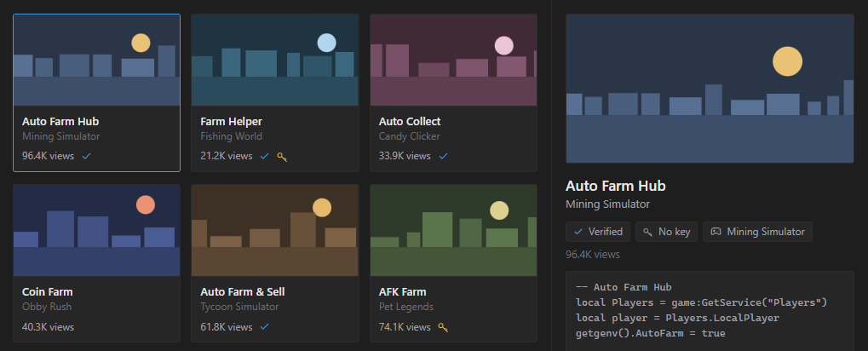This screenshot has width=868, height=351.
Task: Click the verified checkmark on Auto Farm Hub card
Action: pos(86,156)
